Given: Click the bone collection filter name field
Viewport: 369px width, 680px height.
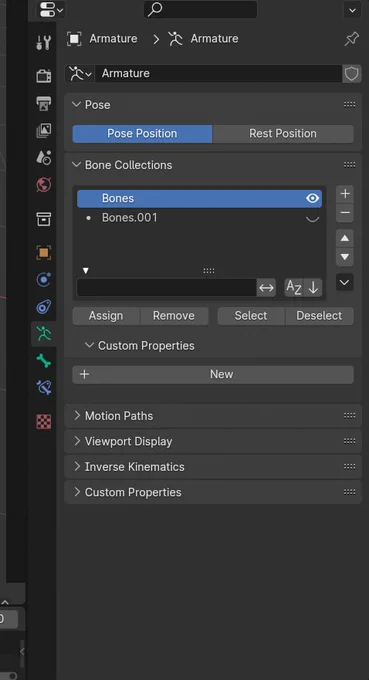Looking at the screenshot, I should [167, 288].
